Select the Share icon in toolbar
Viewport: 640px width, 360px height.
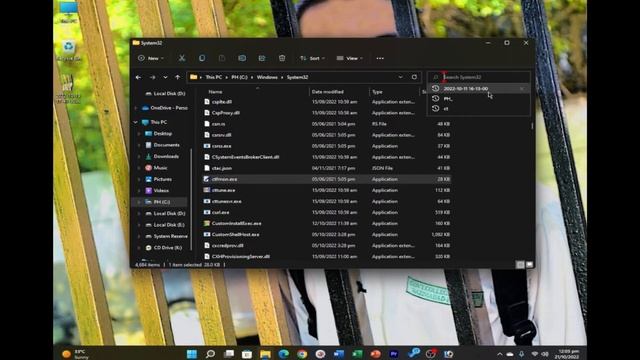tap(262, 58)
